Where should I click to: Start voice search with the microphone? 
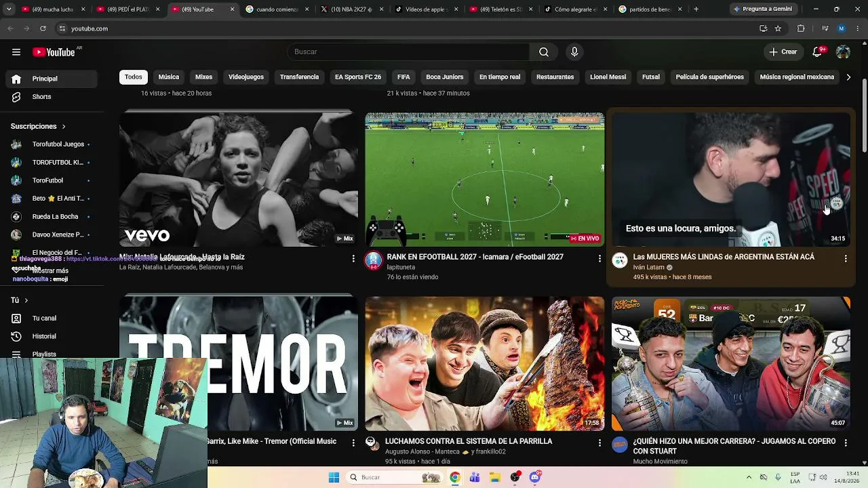pyautogui.click(x=574, y=52)
